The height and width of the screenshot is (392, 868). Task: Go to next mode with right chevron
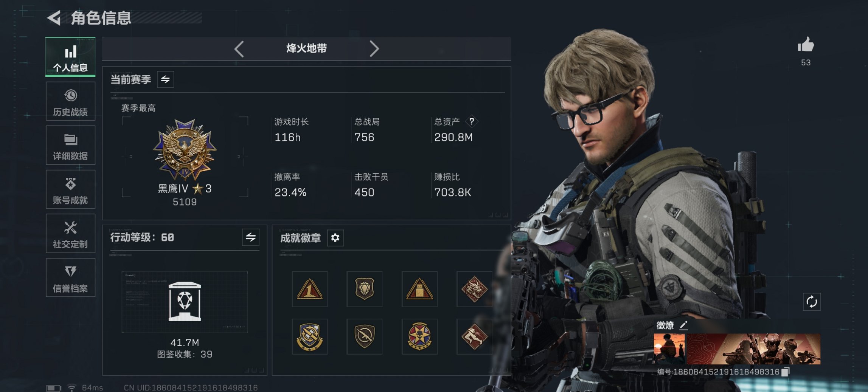tap(374, 49)
